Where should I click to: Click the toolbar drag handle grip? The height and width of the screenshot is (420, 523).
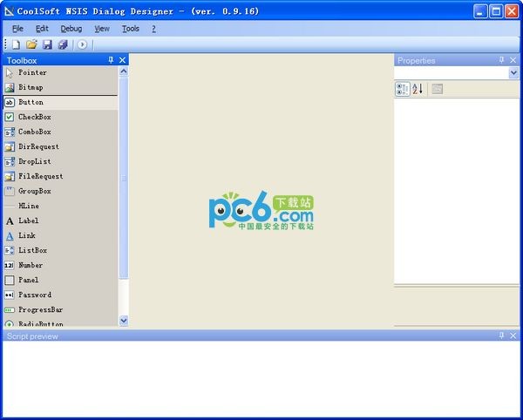(x=6, y=44)
